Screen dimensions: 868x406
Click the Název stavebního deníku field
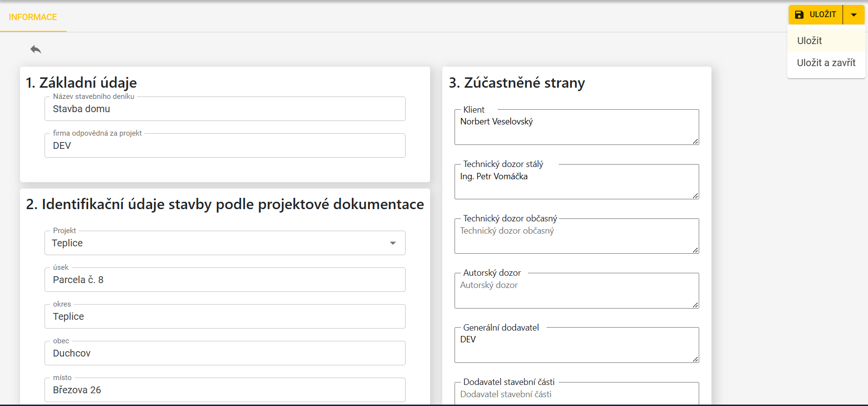pos(225,109)
